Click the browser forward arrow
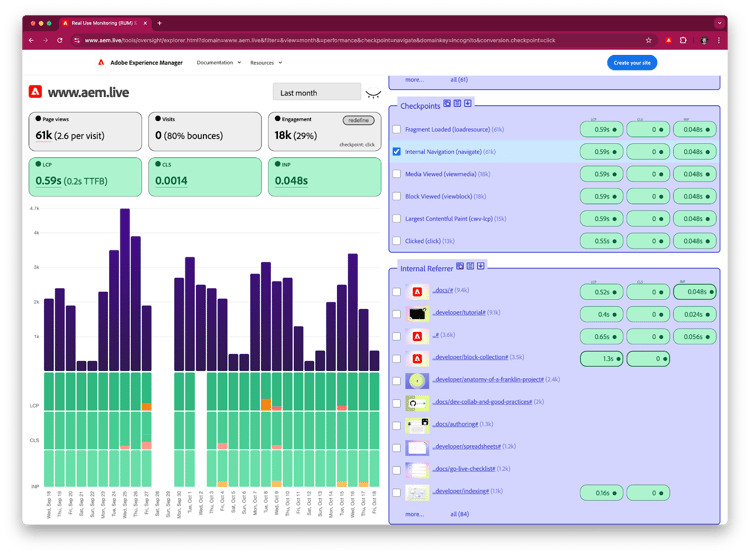This screenshot has width=750, height=554. click(x=45, y=41)
